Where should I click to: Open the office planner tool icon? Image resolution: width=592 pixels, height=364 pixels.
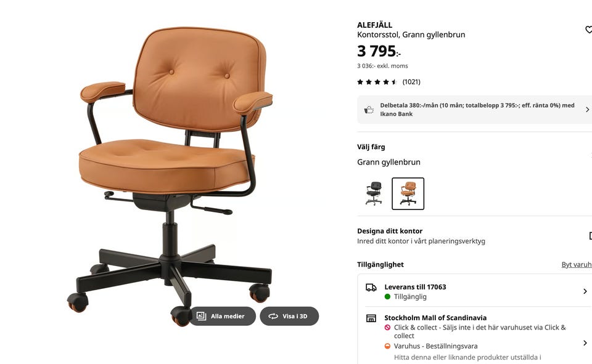click(x=590, y=236)
